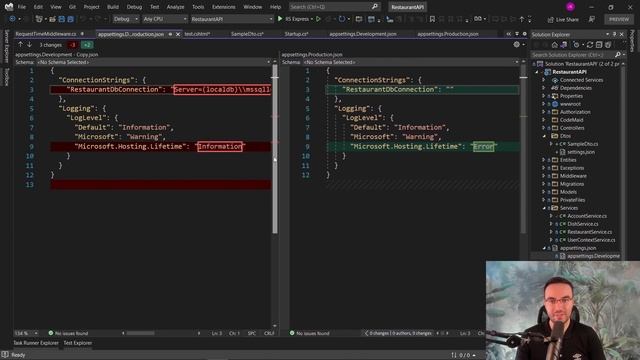Switch to the Startup.cs tab

coord(297,34)
